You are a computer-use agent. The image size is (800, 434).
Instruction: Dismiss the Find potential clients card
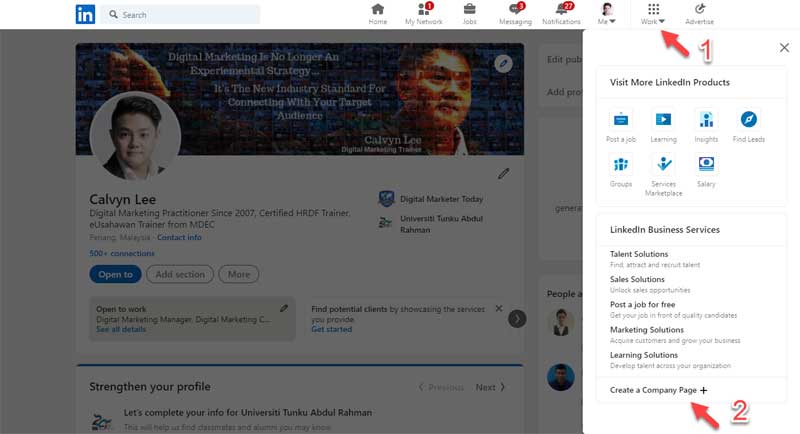498,309
